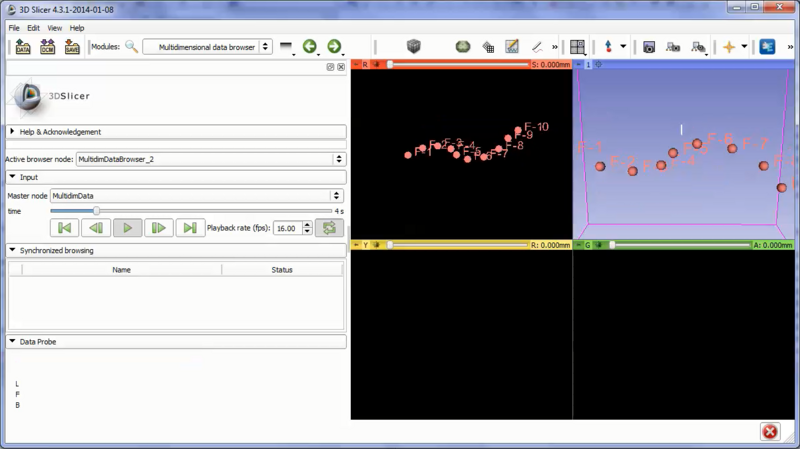Viewport: 800px width, 449px height.
Task: Click the 3D view pin icon
Action: [579, 65]
